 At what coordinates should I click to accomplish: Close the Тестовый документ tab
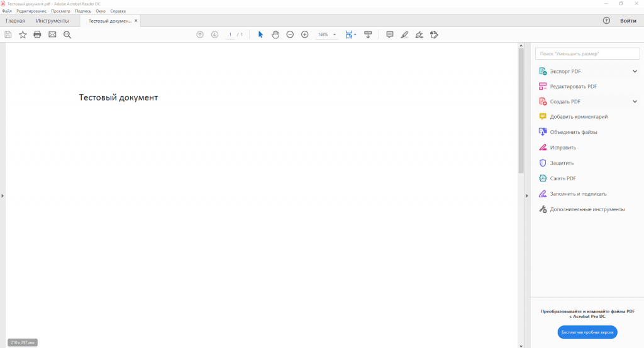[x=136, y=21]
